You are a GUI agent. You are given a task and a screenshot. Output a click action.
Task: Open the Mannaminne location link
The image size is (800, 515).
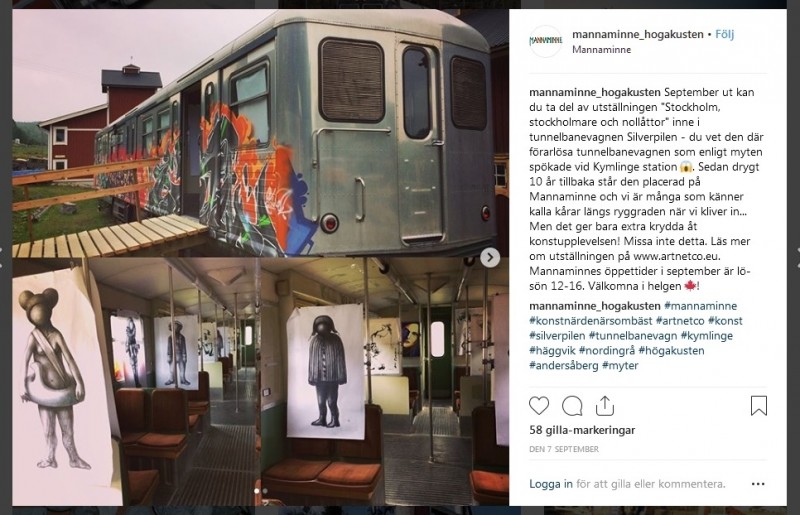pyautogui.click(x=602, y=50)
